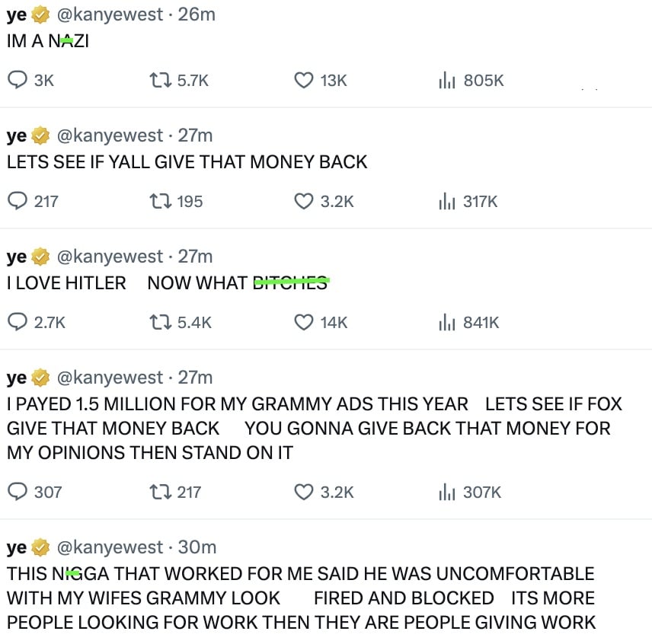The height and width of the screenshot is (644, 652).
Task: Like the tweet with 307K views
Action: [304, 492]
